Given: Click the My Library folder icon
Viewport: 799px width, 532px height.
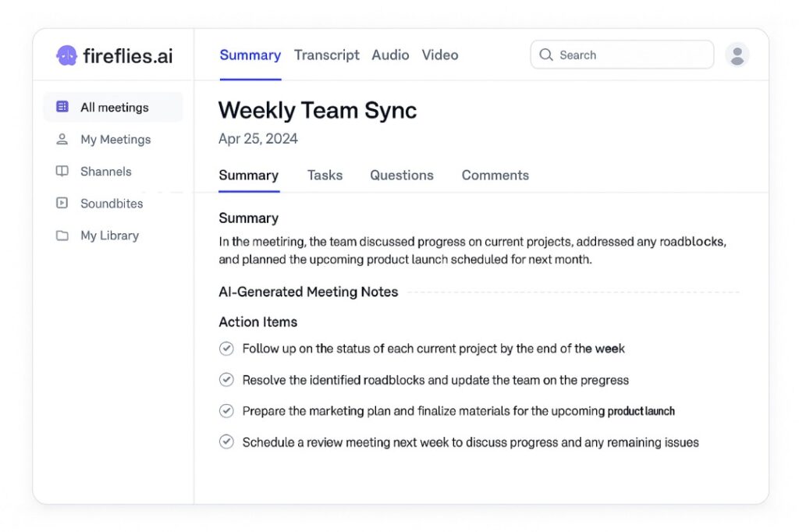Looking at the screenshot, I should 62,236.
